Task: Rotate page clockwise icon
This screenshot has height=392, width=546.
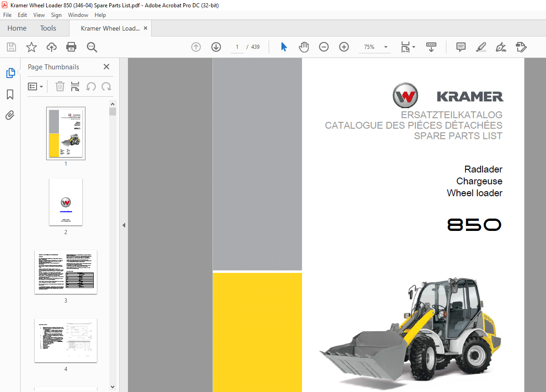Action: coord(106,86)
